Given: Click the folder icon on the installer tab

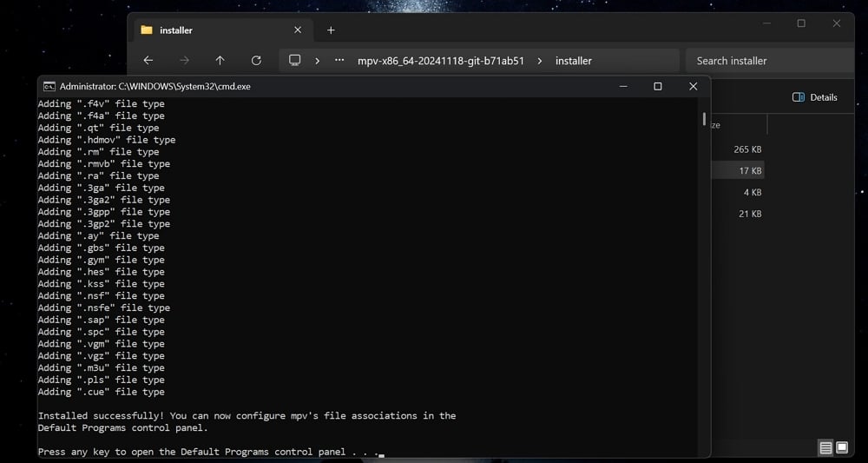Looking at the screenshot, I should tap(146, 30).
